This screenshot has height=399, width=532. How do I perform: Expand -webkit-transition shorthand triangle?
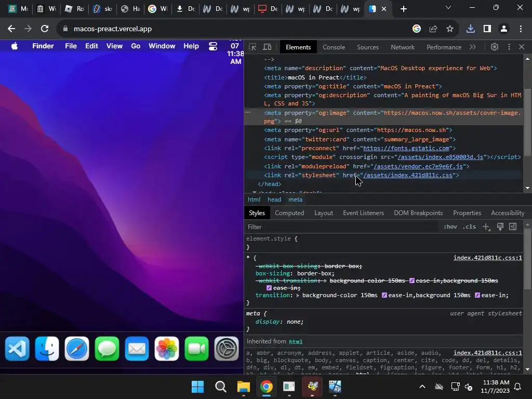click(x=325, y=281)
